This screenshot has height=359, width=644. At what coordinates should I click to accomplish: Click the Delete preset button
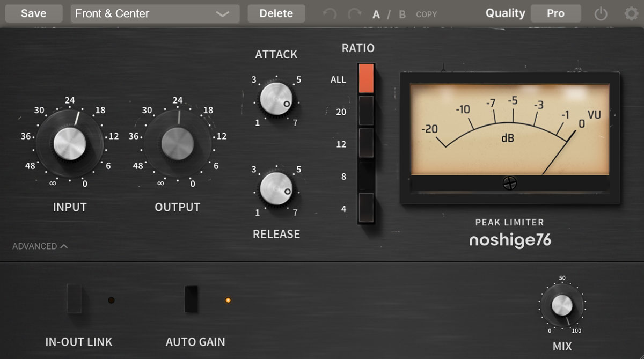(276, 13)
